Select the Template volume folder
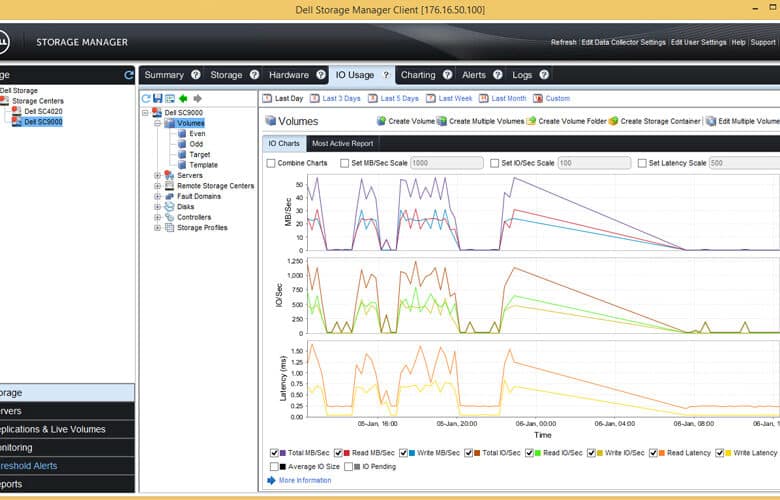This screenshot has width=780, height=500. click(x=203, y=165)
